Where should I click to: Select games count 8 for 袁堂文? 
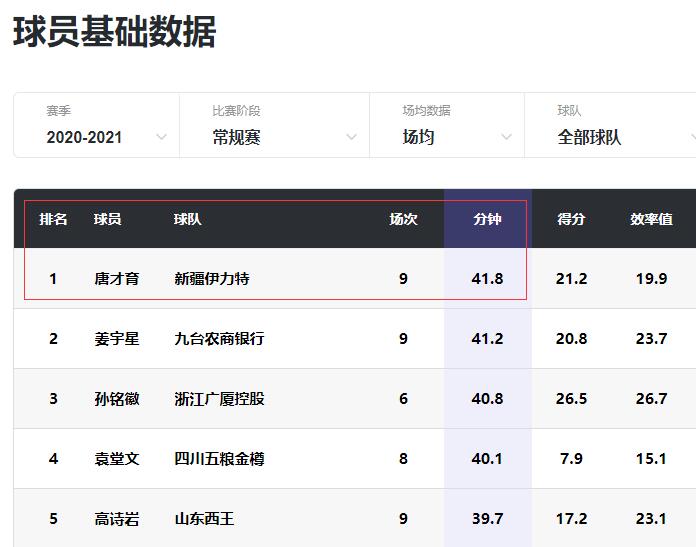[403, 459]
